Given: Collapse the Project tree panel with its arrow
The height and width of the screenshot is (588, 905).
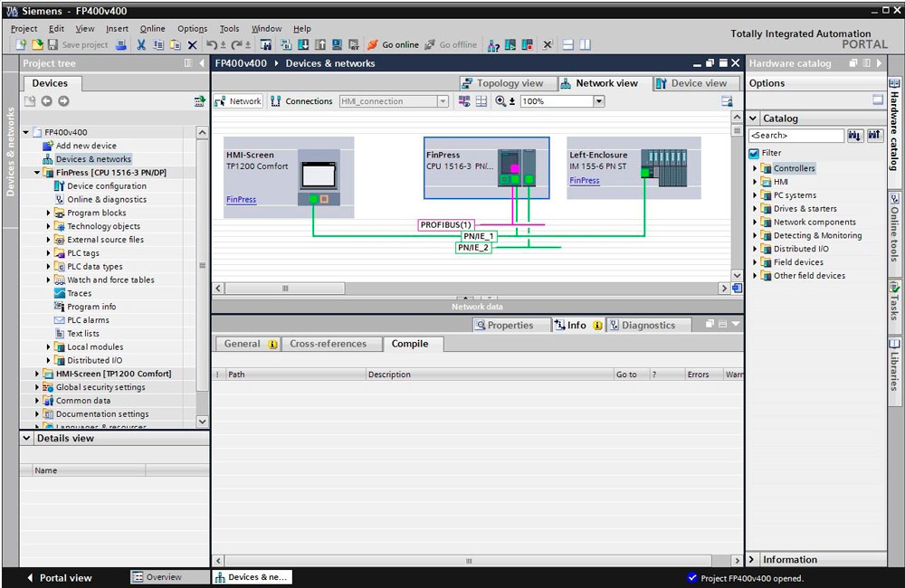Looking at the screenshot, I should pyautogui.click(x=202, y=63).
